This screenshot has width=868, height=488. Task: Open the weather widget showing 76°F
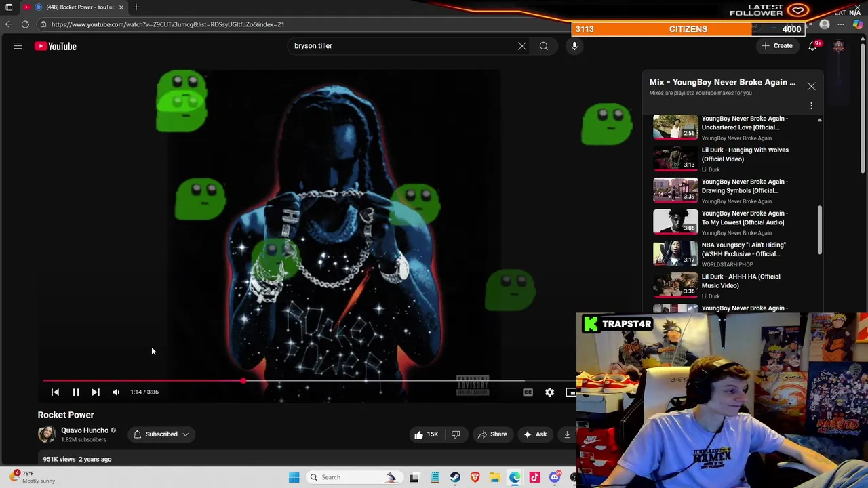(x=33, y=477)
